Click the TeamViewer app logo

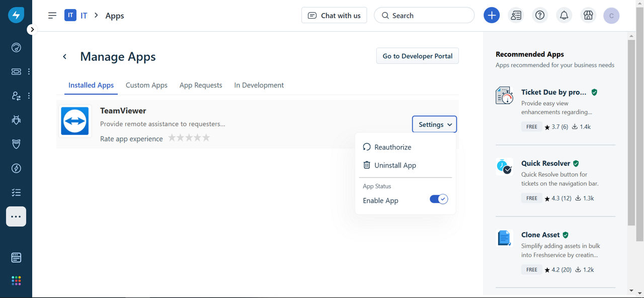pos(75,121)
